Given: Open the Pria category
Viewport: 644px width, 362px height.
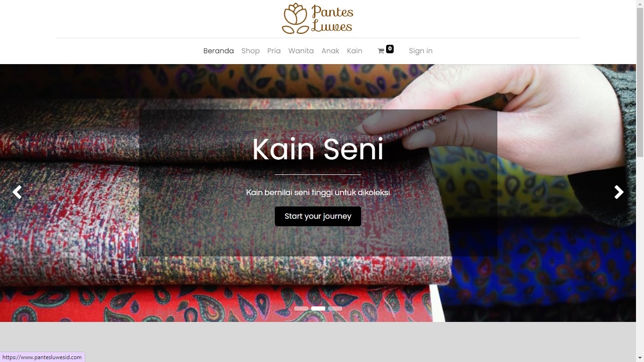Looking at the screenshot, I should (274, 51).
